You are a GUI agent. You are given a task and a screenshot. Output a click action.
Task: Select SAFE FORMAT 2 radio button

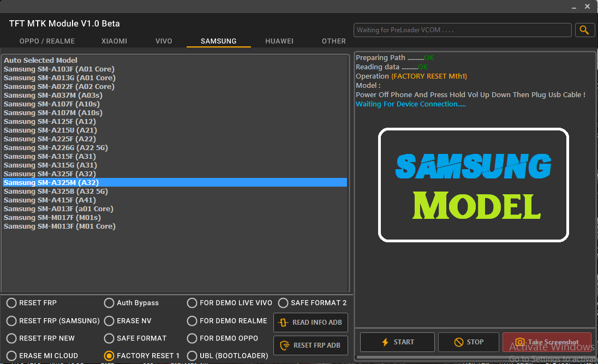click(x=312, y=303)
